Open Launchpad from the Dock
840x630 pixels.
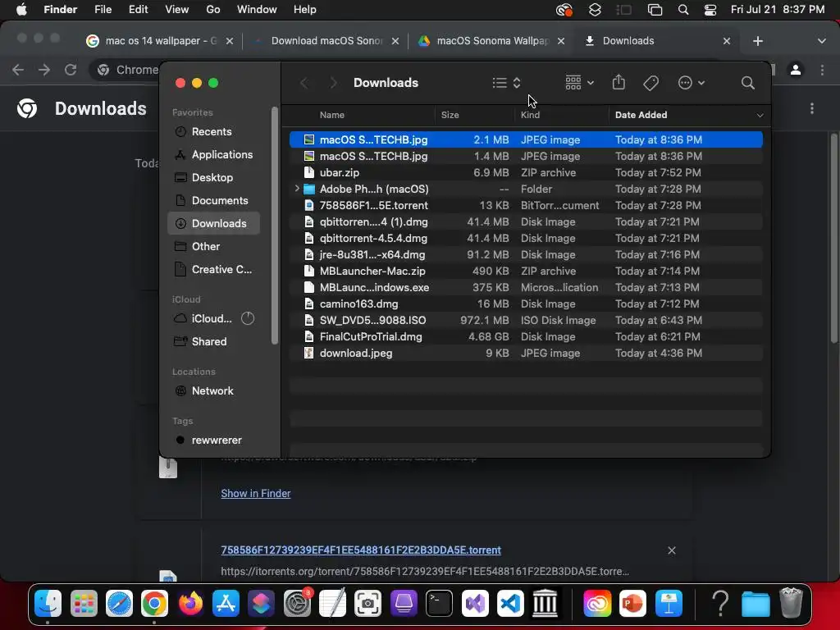pos(84,604)
